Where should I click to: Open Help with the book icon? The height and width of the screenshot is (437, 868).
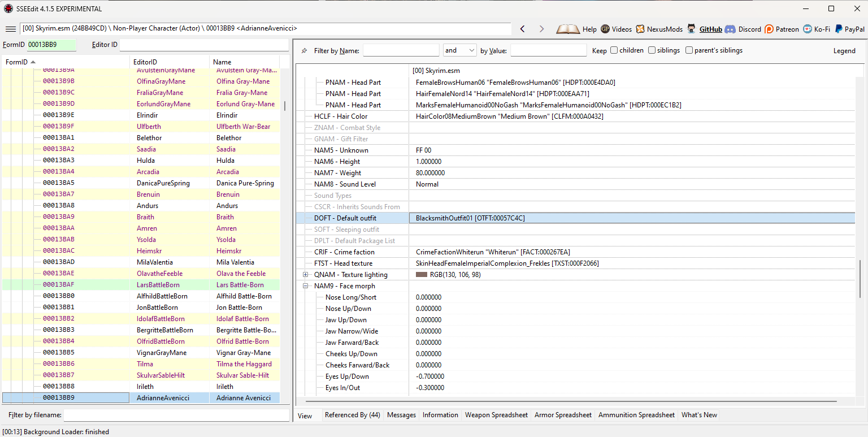tap(568, 29)
